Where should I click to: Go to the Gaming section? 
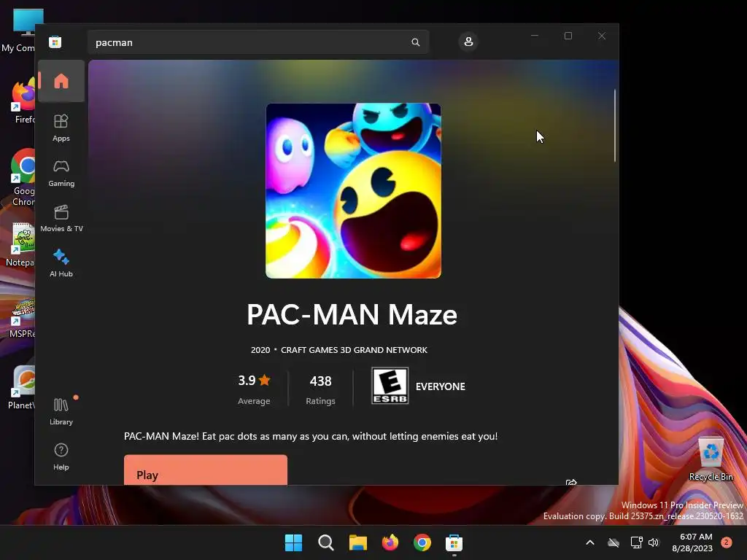[x=61, y=173]
